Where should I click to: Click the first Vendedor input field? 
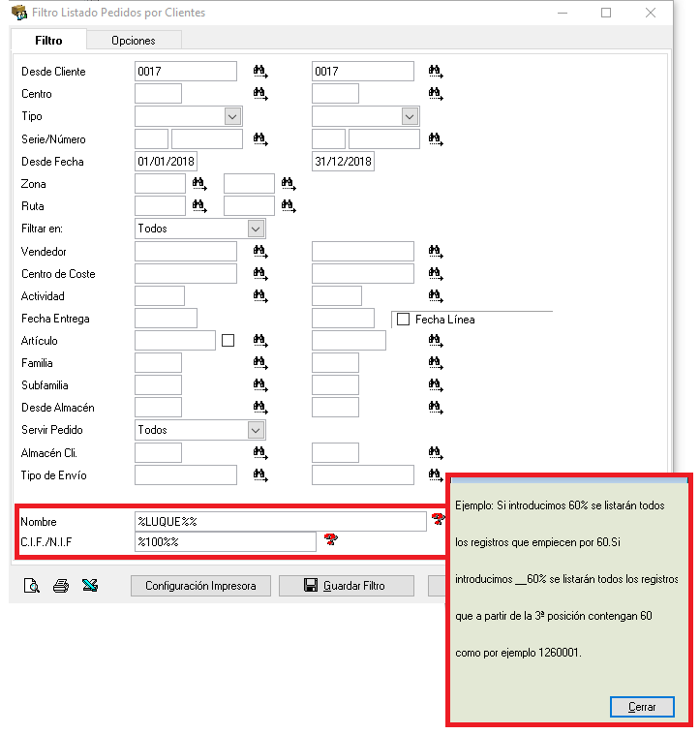tap(186, 252)
